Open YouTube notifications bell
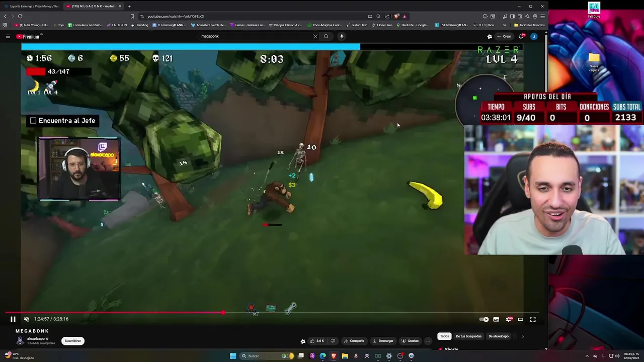The width and height of the screenshot is (644, 362). 522,36
